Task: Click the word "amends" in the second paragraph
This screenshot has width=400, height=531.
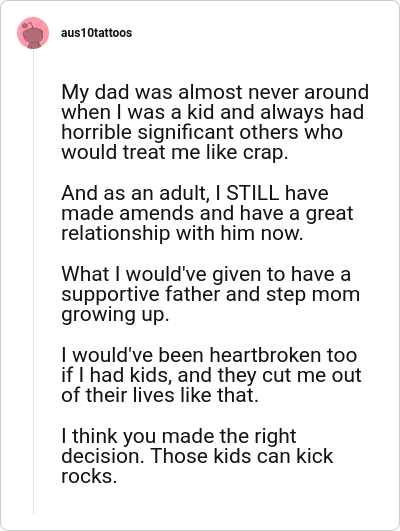Action: tap(156, 213)
